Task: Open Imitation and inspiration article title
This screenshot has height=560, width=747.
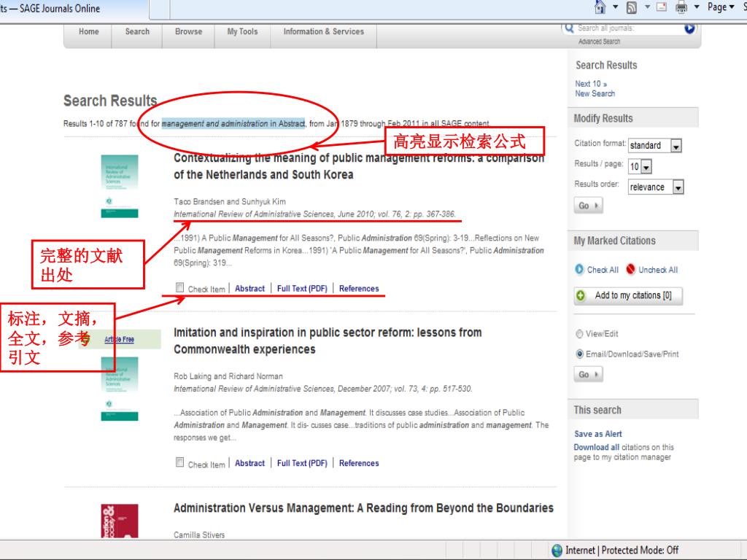Action: click(x=328, y=341)
